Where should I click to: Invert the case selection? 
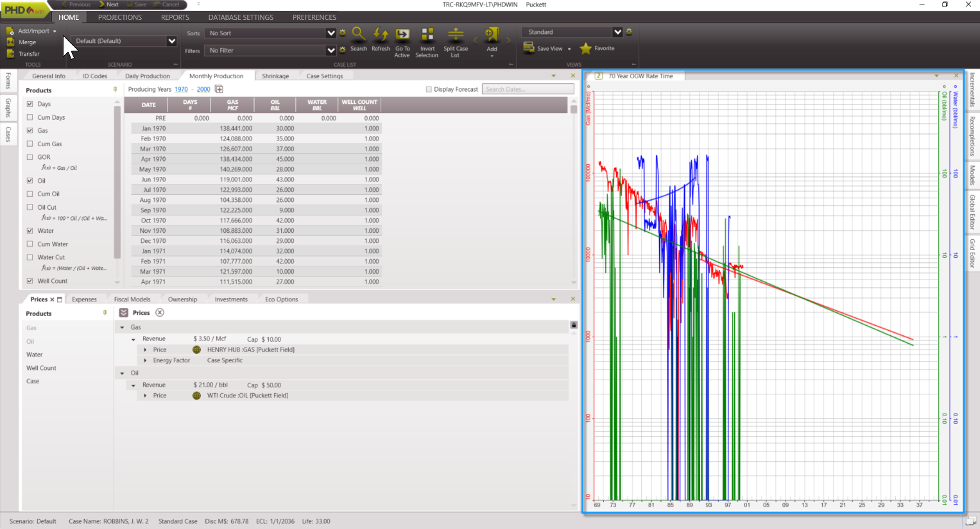coord(427,35)
